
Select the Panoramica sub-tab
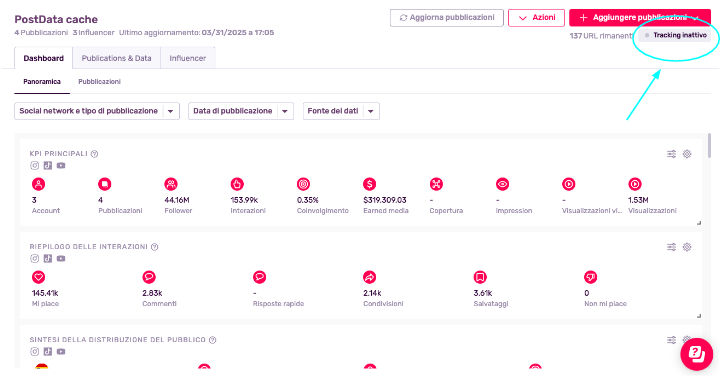click(42, 82)
